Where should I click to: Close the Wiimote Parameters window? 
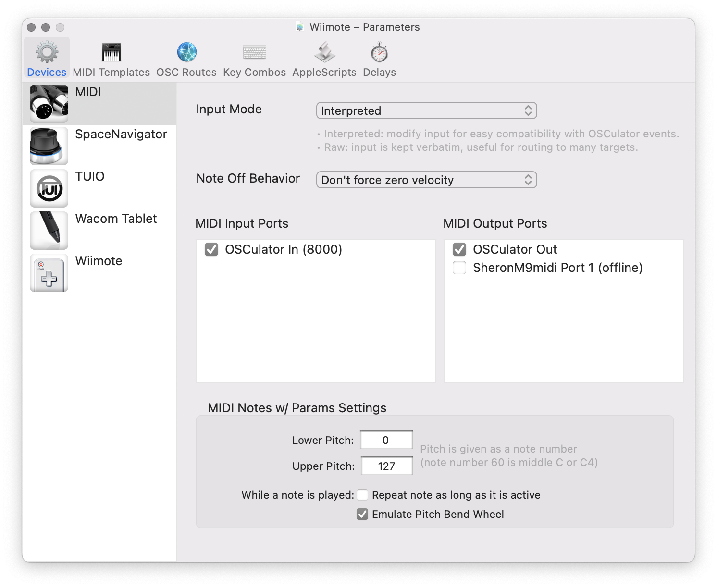[x=31, y=27]
